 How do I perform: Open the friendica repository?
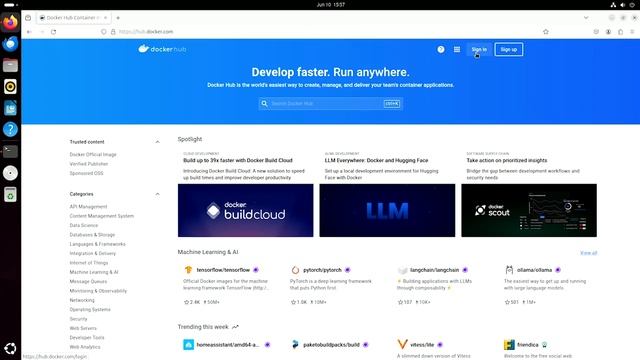(x=528, y=345)
